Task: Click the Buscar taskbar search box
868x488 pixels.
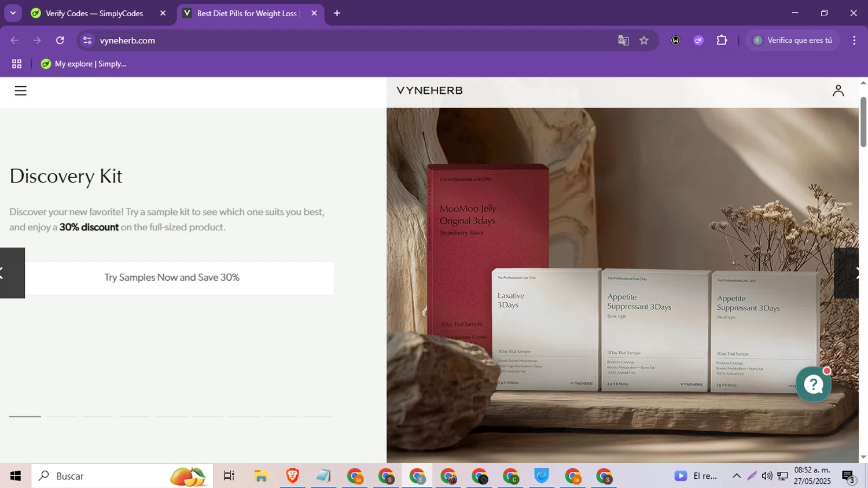Action: coord(122,476)
